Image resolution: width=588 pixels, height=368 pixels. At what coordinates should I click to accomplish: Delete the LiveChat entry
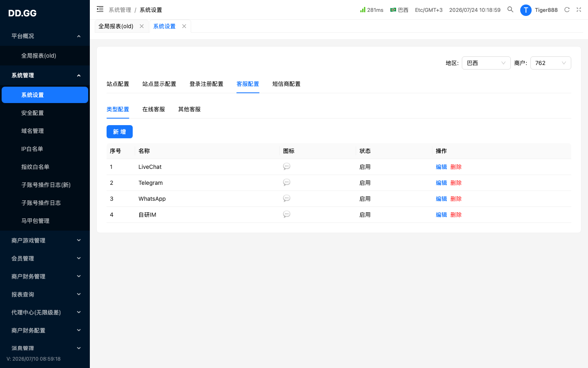tap(456, 167)
